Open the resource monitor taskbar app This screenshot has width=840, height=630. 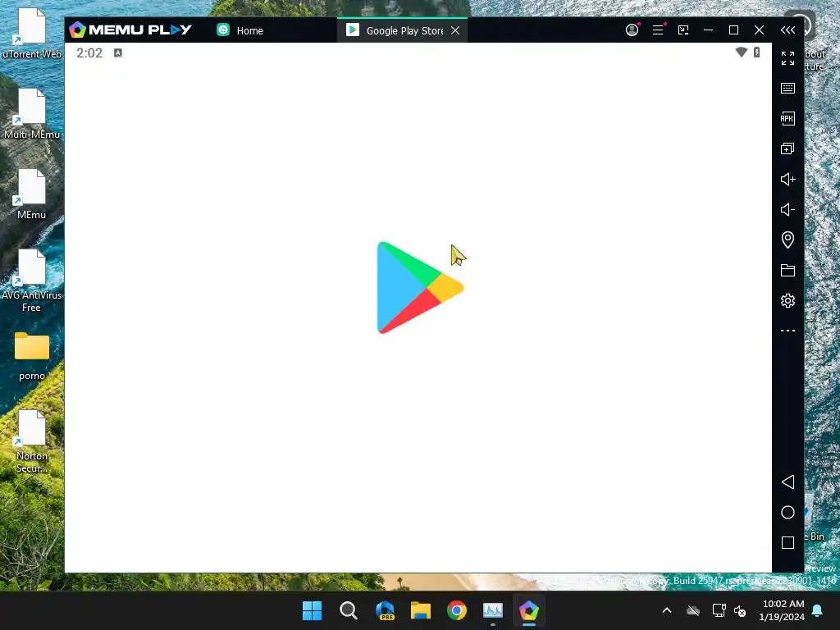tap(493, 610)
